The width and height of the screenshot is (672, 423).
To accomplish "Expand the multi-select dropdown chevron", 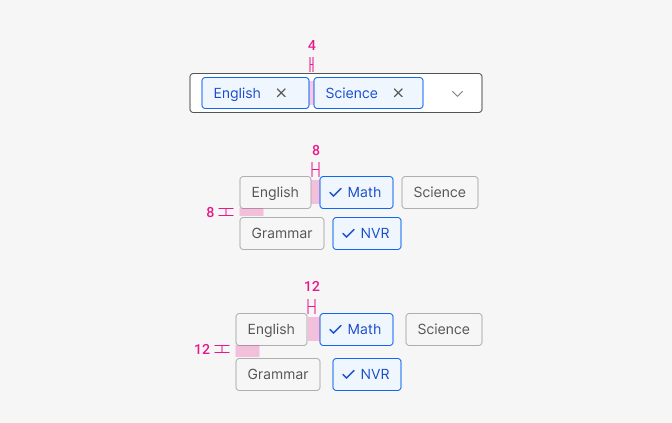I will 457,93.
